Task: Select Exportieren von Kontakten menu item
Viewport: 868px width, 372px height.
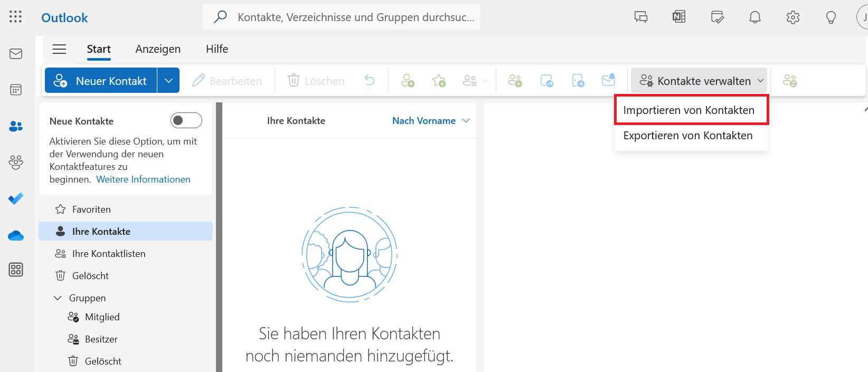Action: [687, 136]
